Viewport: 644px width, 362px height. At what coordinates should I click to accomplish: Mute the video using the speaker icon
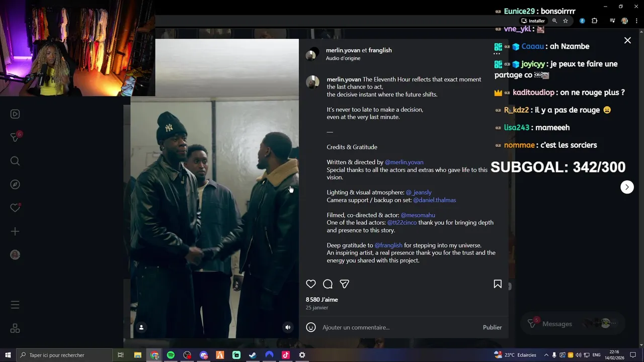click(288, 327)
